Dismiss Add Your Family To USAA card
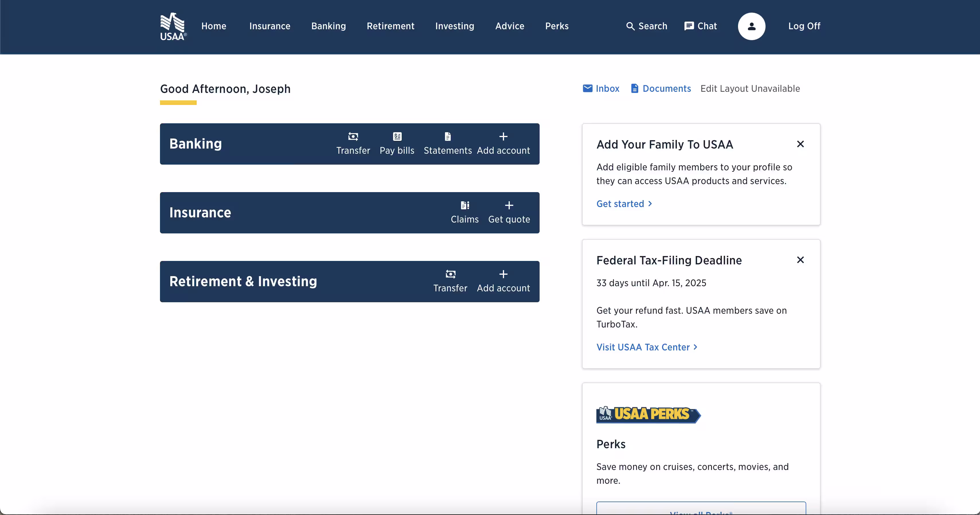Screen dimensions: 980x515 coord(801,144)
